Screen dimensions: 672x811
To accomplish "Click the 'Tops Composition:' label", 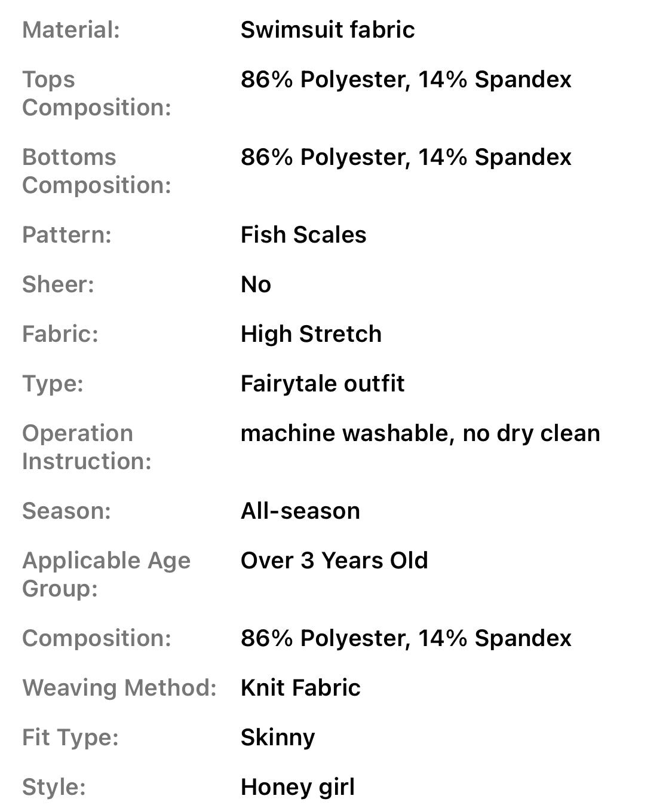I will click(x=96, y=93).
